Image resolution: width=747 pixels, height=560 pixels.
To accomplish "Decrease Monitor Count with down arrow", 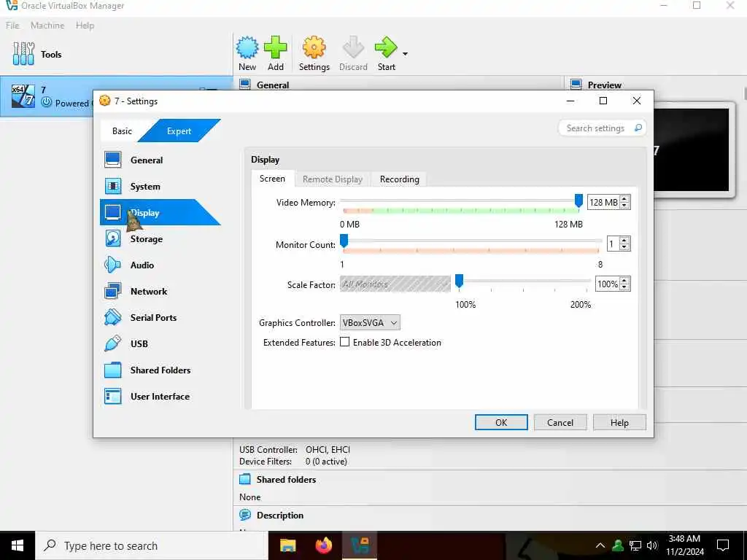I will click(x=624, y=247).
